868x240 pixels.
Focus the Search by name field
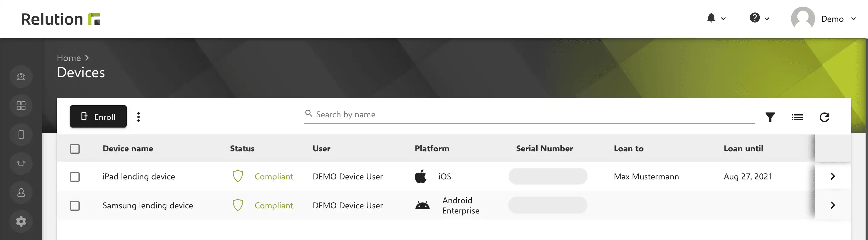point(529,115)
